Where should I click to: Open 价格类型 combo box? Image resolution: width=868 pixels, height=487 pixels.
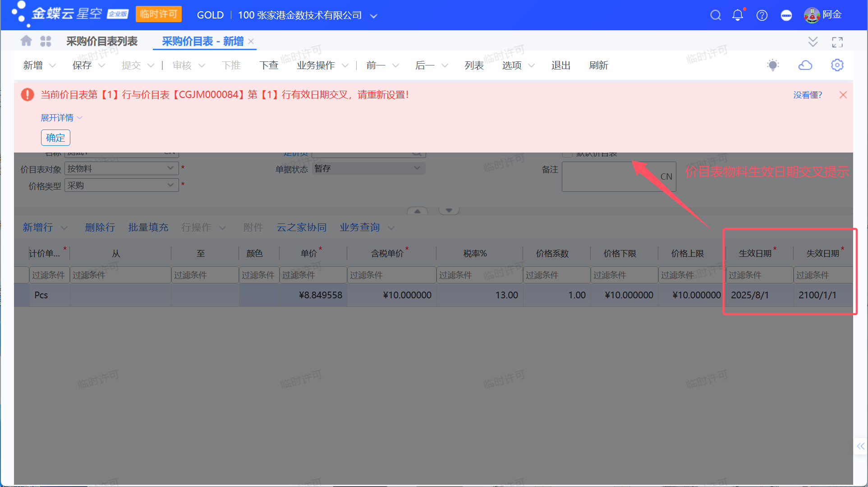point(122,185)
